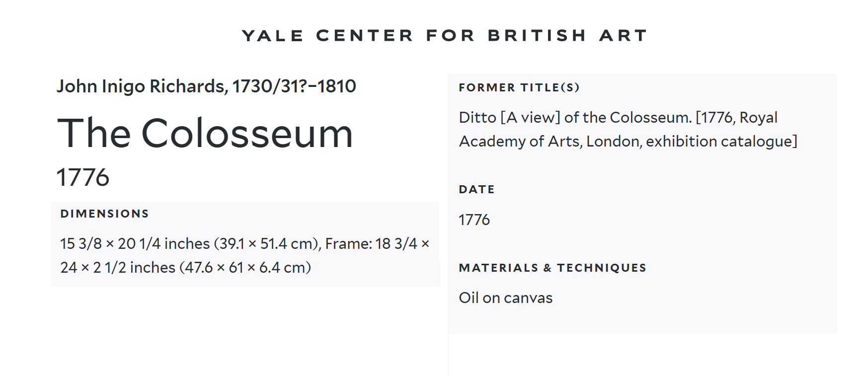Click the DIMENSIONS section heading

pos(104,214)
